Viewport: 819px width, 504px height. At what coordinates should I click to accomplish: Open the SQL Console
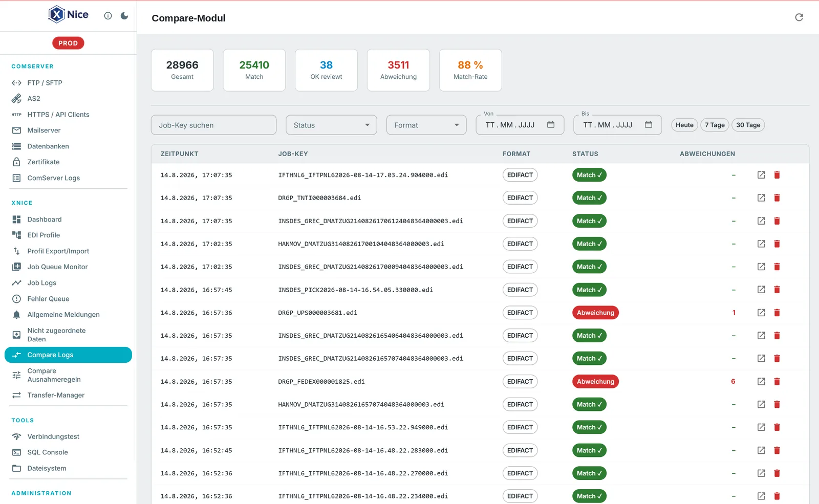tap(68, 452)
